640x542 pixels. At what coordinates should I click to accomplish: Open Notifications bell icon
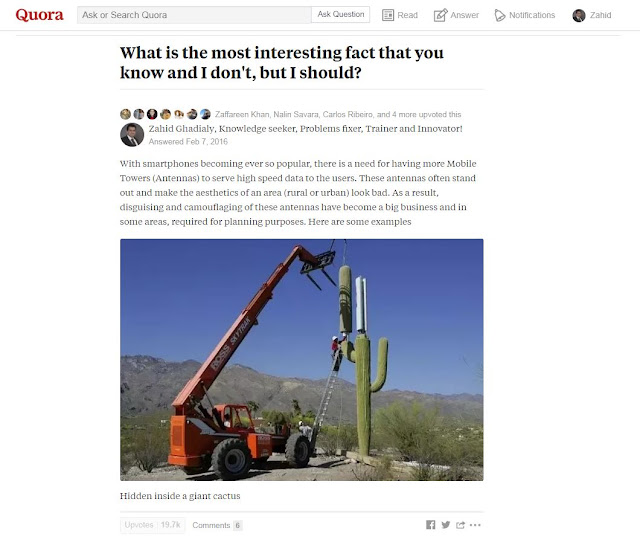click(500, 15)
